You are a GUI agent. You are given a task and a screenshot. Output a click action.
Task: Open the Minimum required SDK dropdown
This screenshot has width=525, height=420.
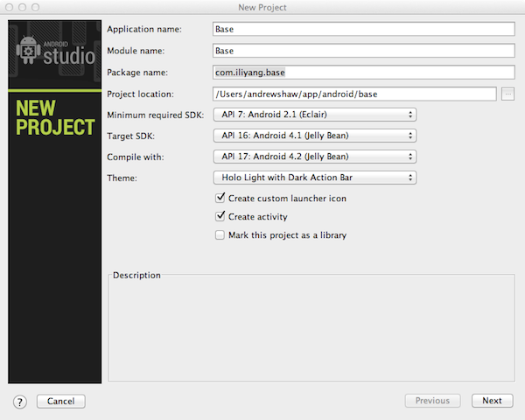(x=315, y=115)
